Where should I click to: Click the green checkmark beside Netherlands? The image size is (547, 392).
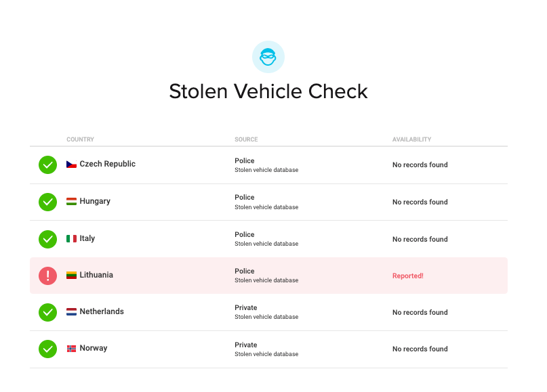47,312
